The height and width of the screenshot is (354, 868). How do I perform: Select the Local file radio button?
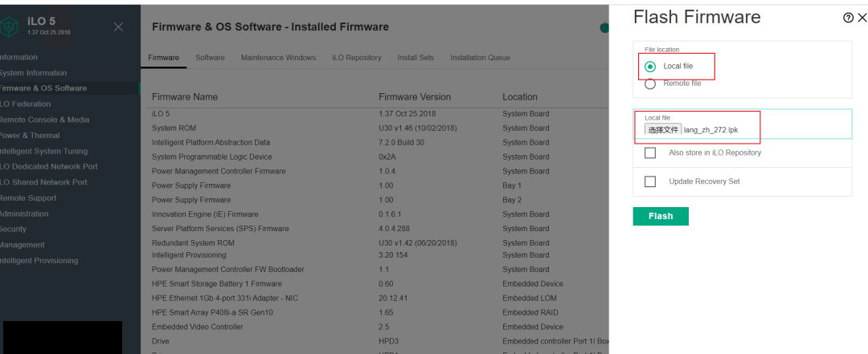click(650, 67)
